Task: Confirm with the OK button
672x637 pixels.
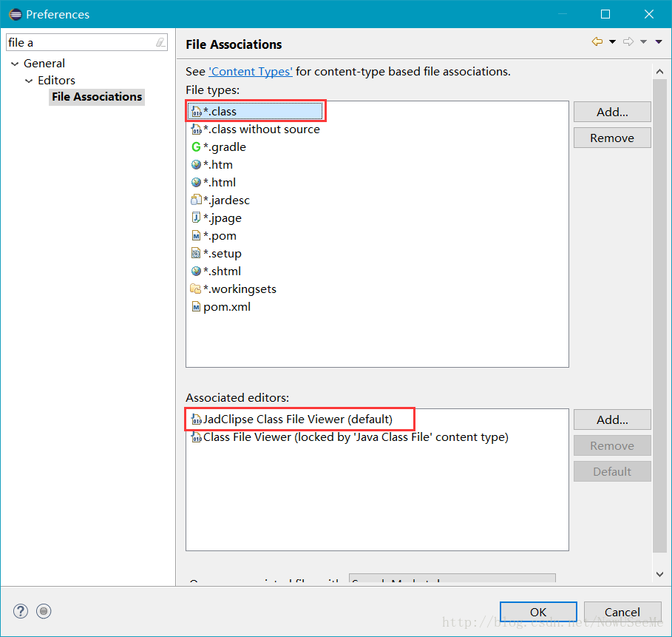Action: point(538,612)
